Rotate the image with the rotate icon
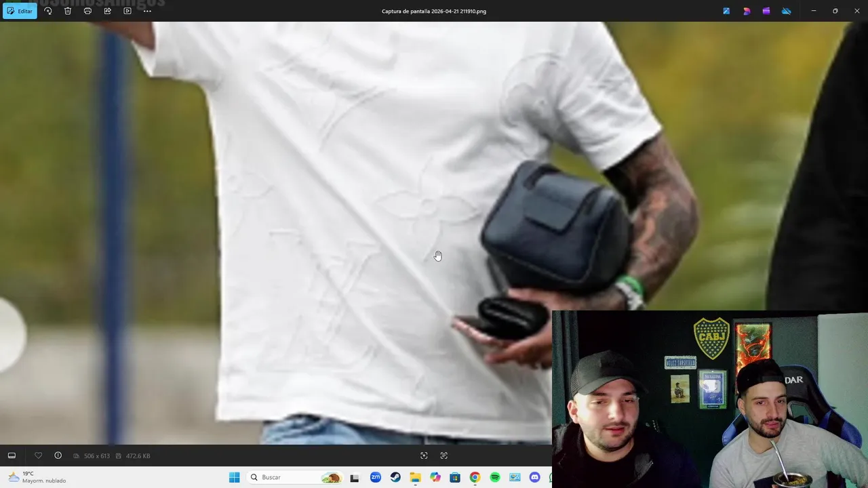Viewport: 868px width, 488px height. (48, 11)
